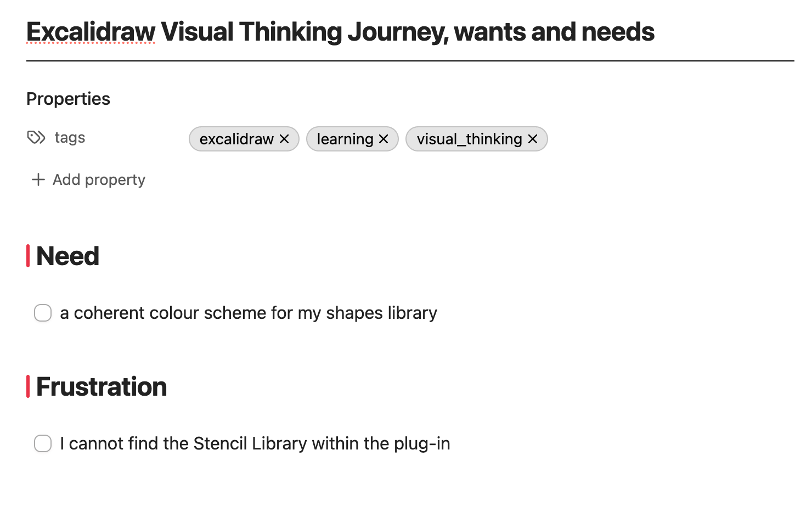Fold the Need heading
812x506 pixels.
(67, 256)
